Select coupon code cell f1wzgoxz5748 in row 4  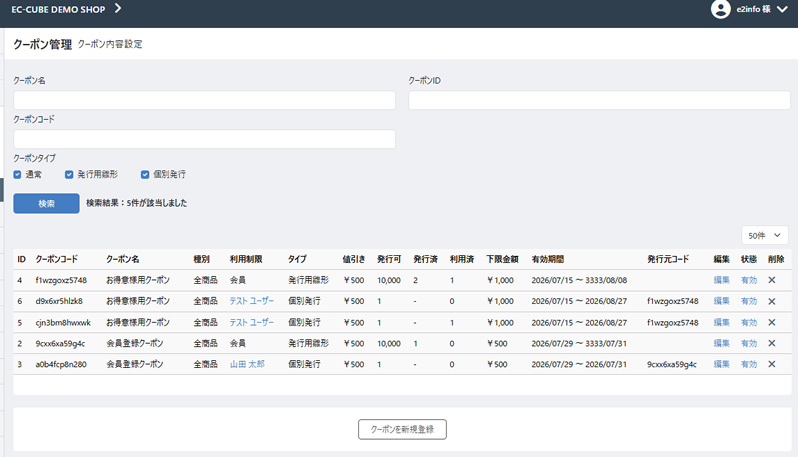tap(61, 280)
